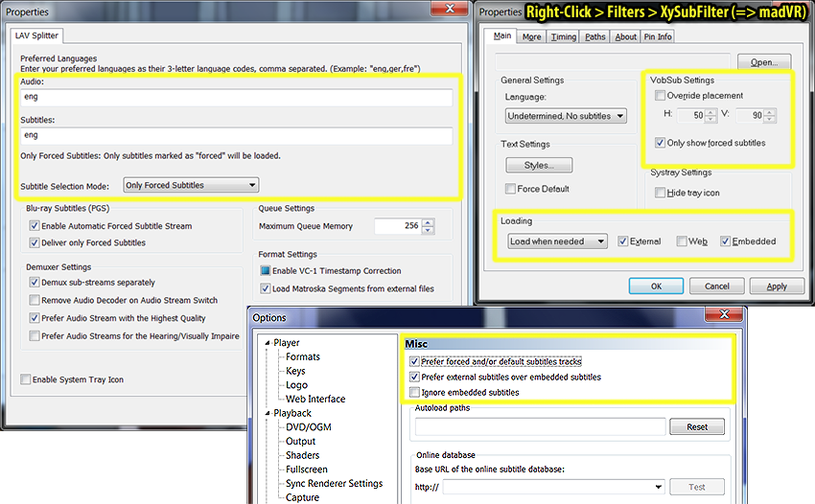Disable Enable Automatic Forced Subtitle Stream

(x=35, y=226)
